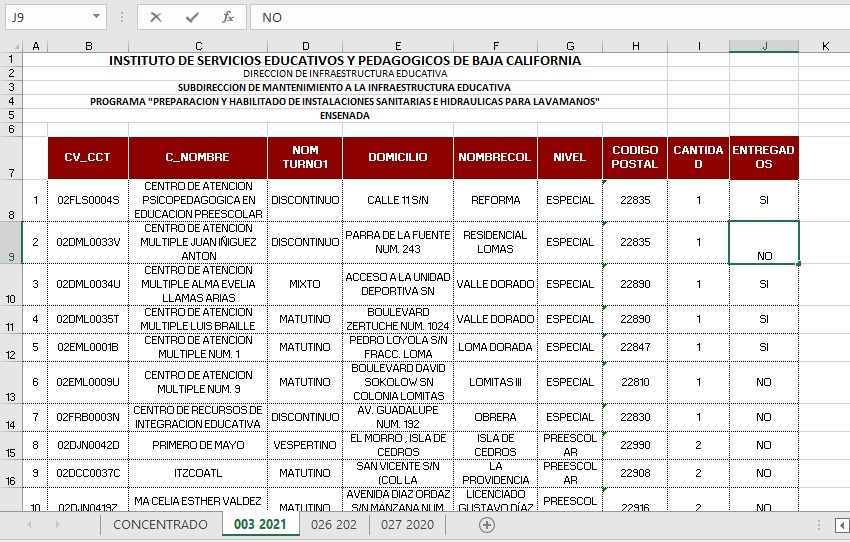The width and height of the screenshot is (850, 542).
Task: Open the 027 2020 sheet tab
Action: click(x=407, y=525)
